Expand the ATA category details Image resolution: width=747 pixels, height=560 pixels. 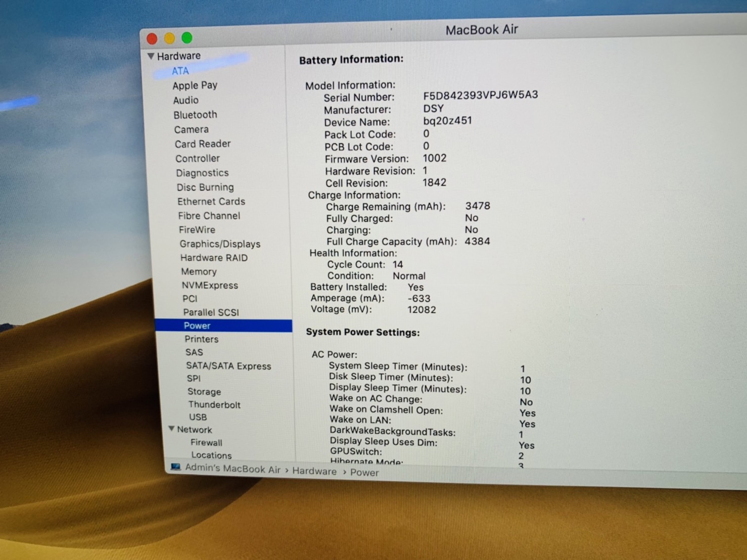[x=180, y=71]
